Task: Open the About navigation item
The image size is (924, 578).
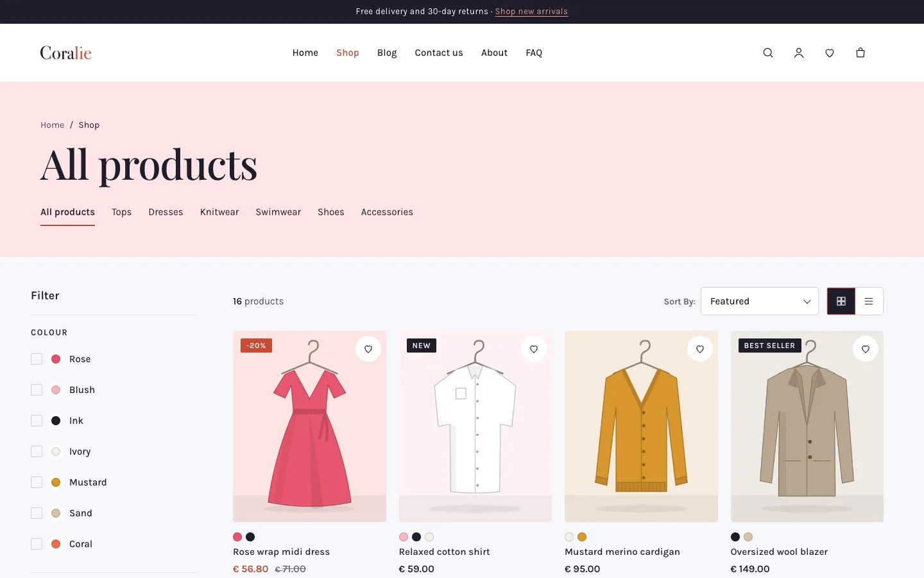Action: tap(494, 53)
